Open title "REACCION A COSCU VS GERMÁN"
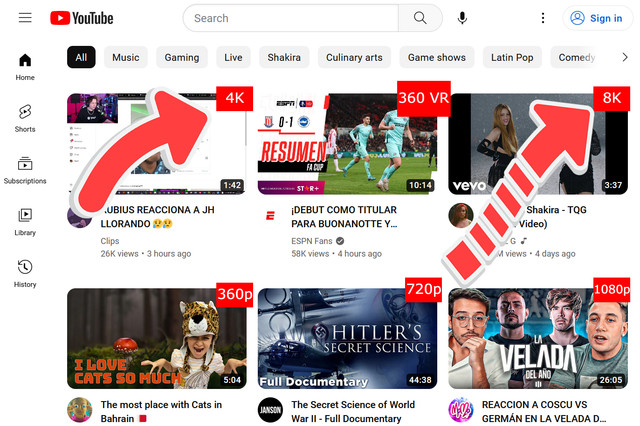The width and height of the screenshot is (640, 426). pos(544,411)
